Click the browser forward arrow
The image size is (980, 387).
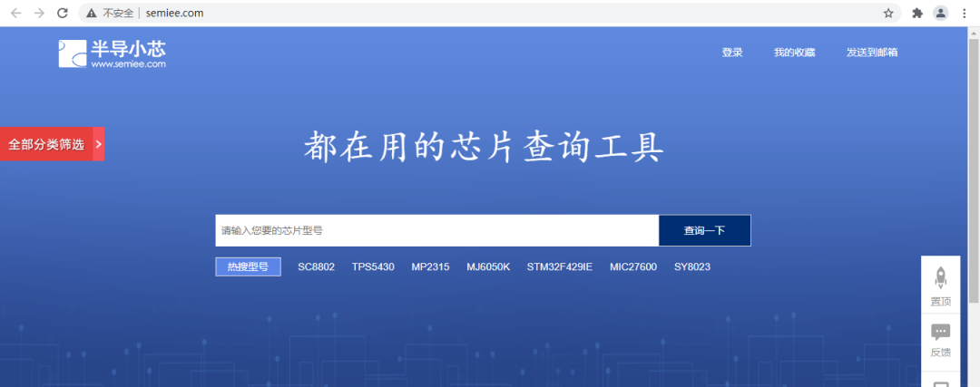pyautogui.click(x=39, y=13)
